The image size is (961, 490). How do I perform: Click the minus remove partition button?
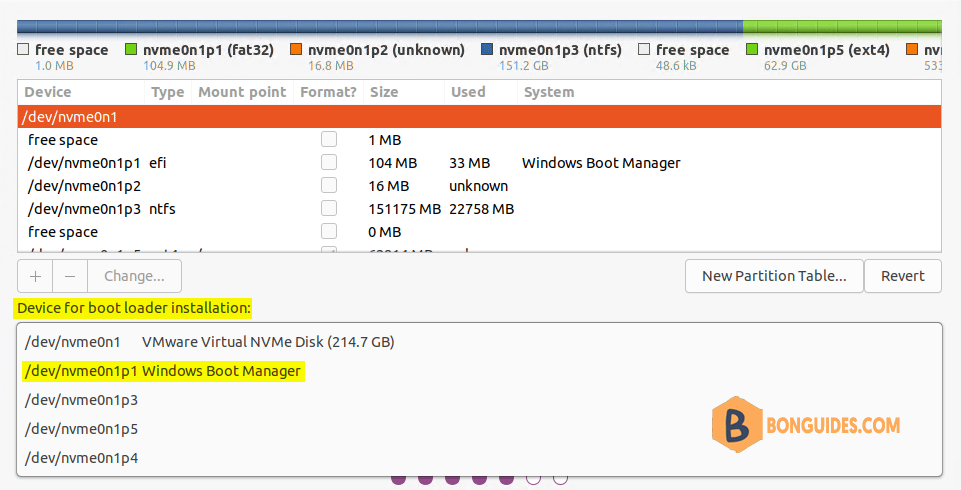click(70, 276)
